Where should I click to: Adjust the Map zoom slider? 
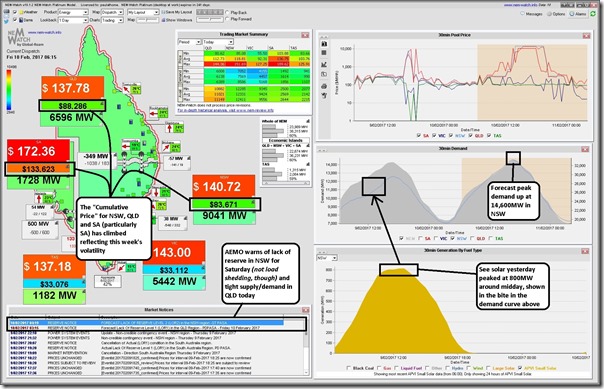148,20
